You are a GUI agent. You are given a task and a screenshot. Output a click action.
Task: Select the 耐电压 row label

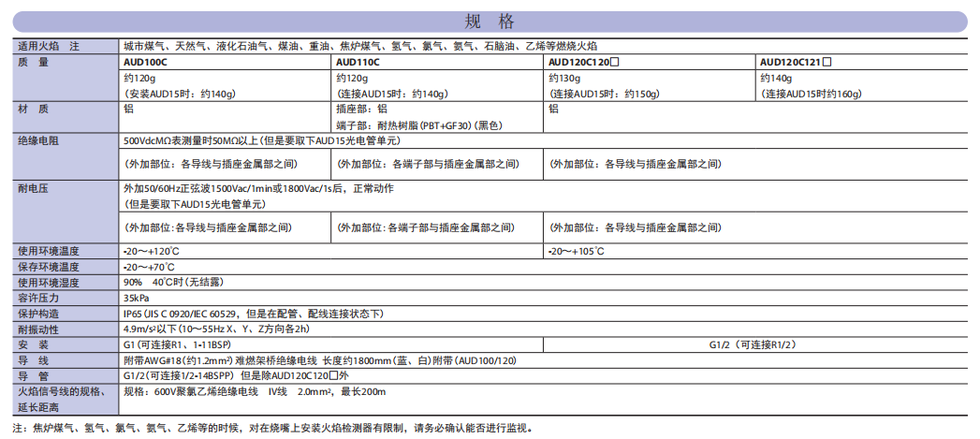33,188
